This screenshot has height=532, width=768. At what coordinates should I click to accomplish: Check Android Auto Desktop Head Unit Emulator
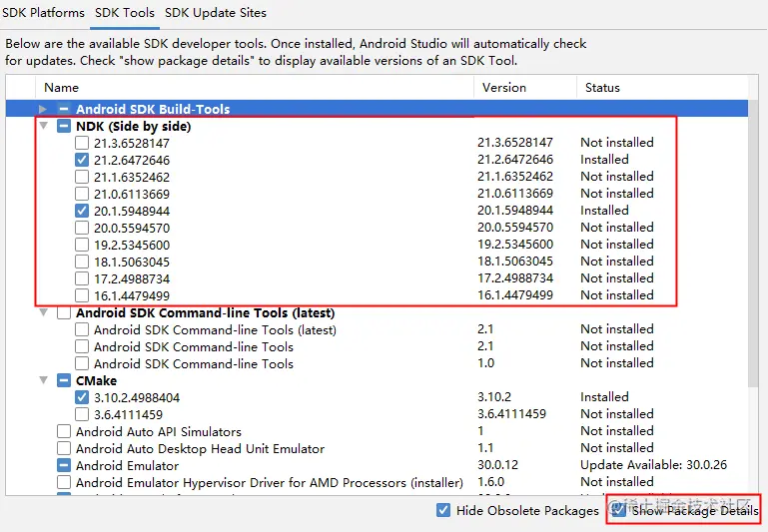click(x=64, y=448)
